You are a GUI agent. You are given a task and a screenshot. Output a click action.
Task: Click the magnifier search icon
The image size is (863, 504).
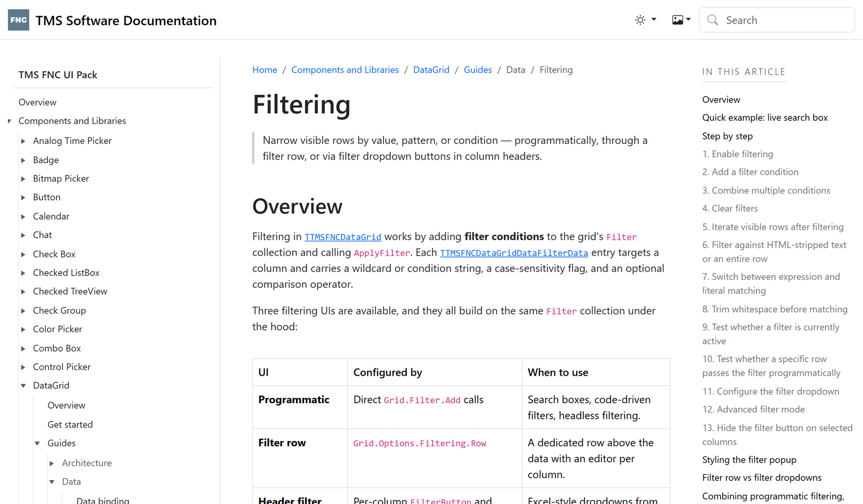tap(713, 20)
